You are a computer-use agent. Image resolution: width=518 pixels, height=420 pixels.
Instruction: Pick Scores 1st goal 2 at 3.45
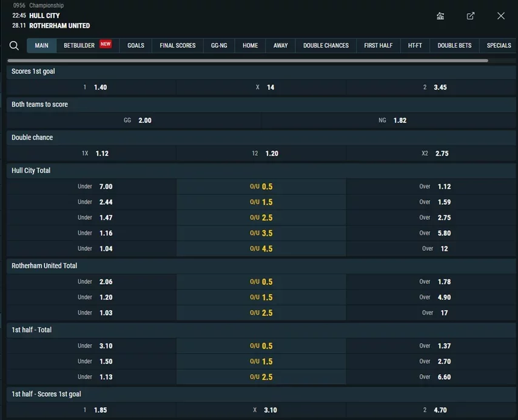coord(431,87)
